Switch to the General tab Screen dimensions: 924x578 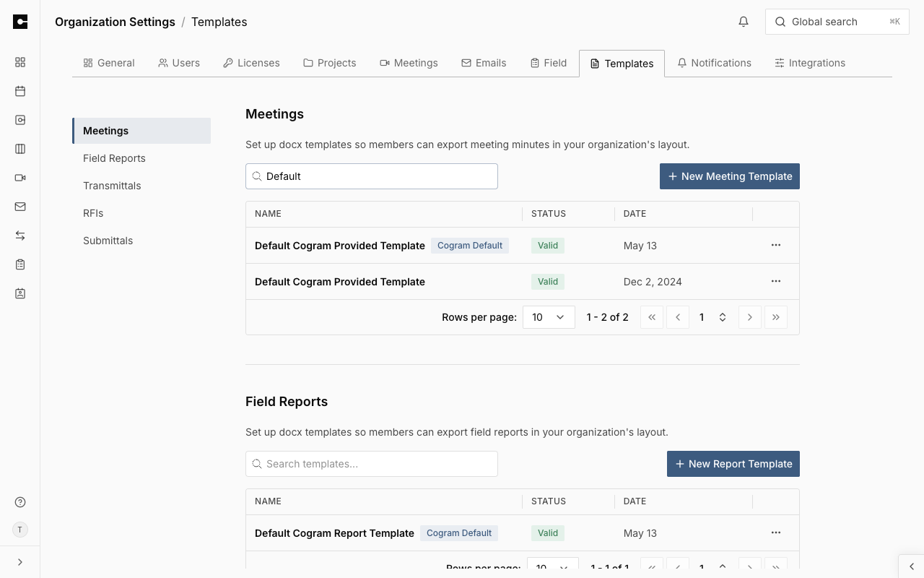point(109,63)
